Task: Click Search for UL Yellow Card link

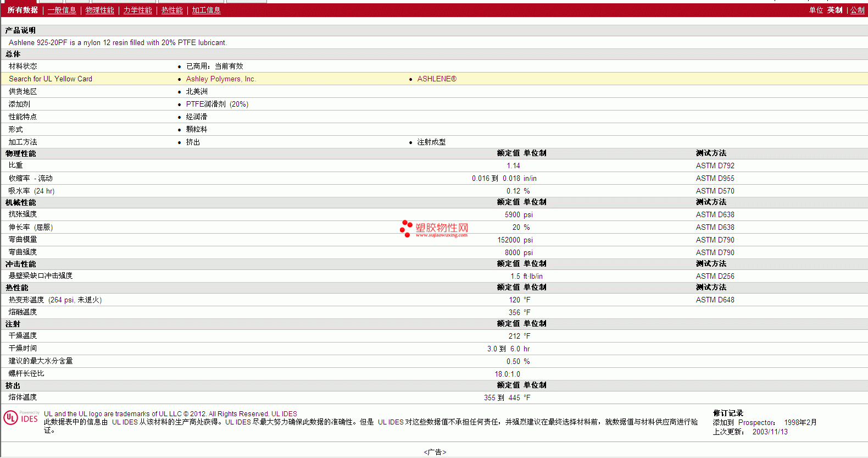Action: pyautogui.click(x=51, y=79)
